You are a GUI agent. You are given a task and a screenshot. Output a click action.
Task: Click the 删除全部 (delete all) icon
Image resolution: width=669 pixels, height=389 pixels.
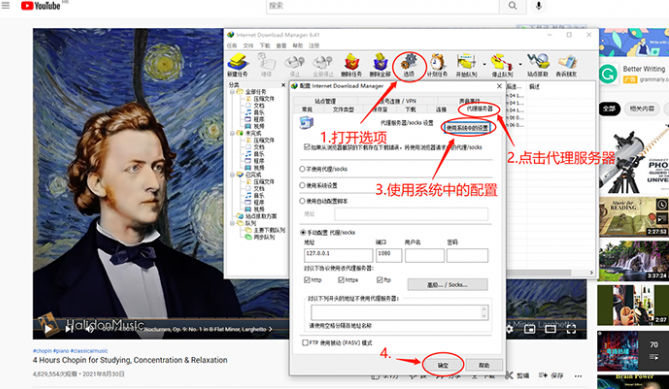point(380,62)
